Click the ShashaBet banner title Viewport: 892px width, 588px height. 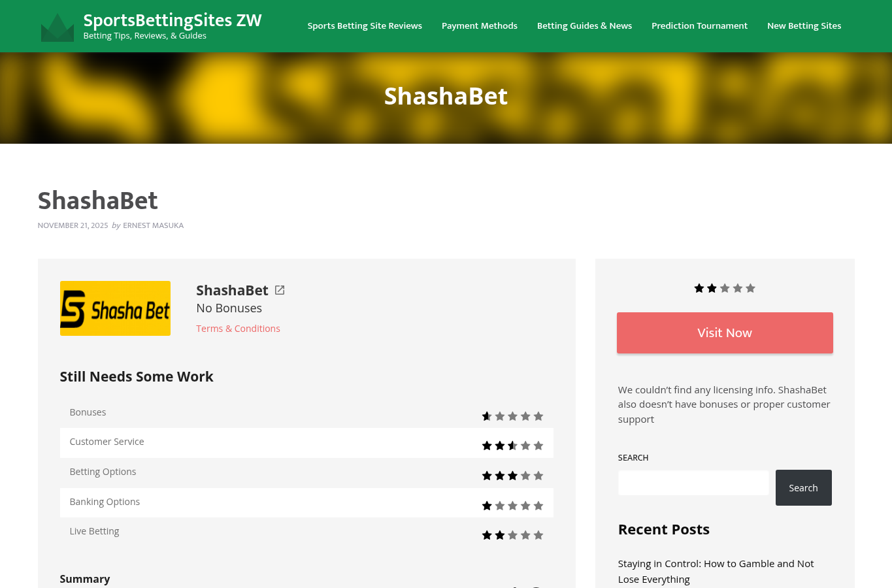click(446, 96)
